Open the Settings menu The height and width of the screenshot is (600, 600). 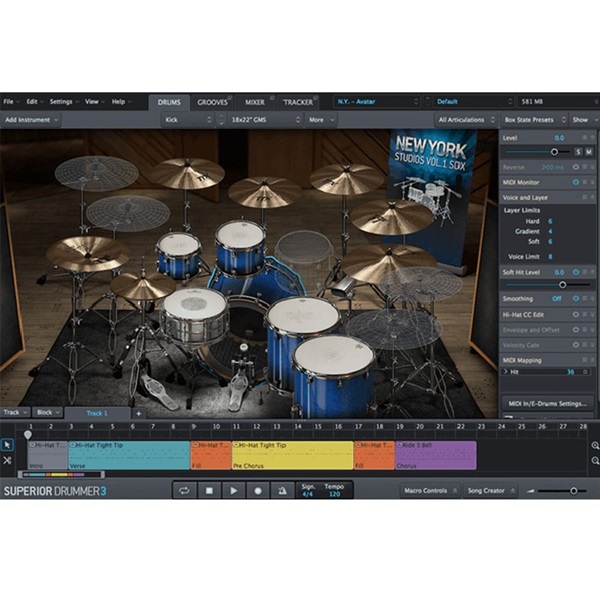tap(64, 101)
